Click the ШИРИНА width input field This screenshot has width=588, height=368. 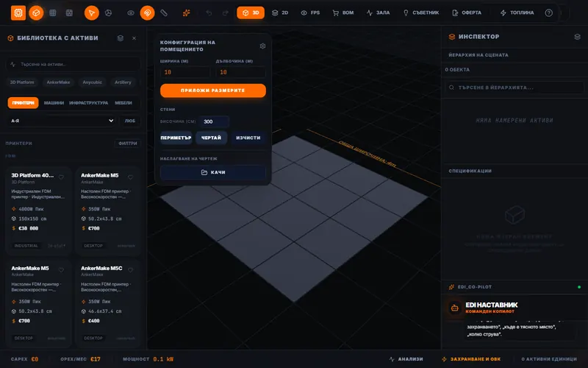tap(185, 72)
